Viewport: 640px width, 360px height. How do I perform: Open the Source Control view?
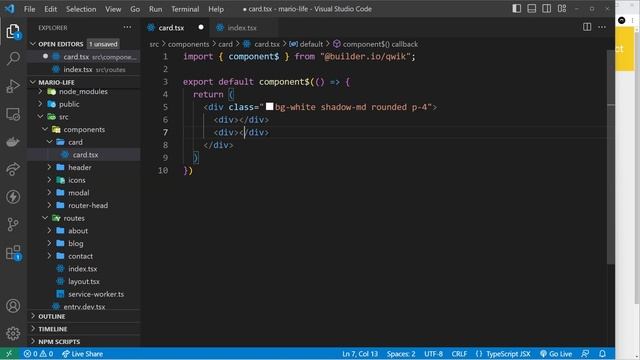[x=13, y=224]
